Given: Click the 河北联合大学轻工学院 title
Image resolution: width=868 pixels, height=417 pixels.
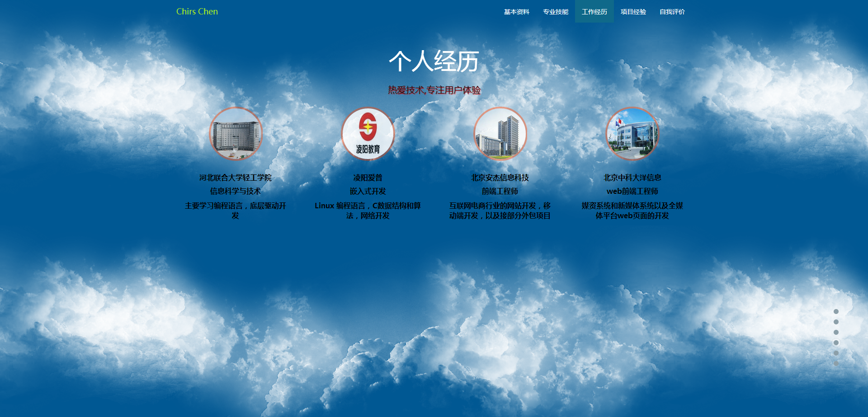Looking at the screenshot, I should click(x=236, y=178).
